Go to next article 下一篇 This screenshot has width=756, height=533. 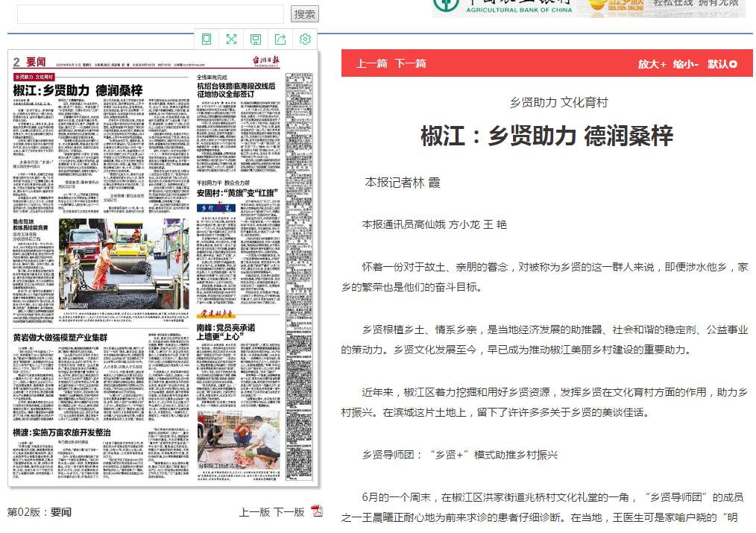pos(410,63)
